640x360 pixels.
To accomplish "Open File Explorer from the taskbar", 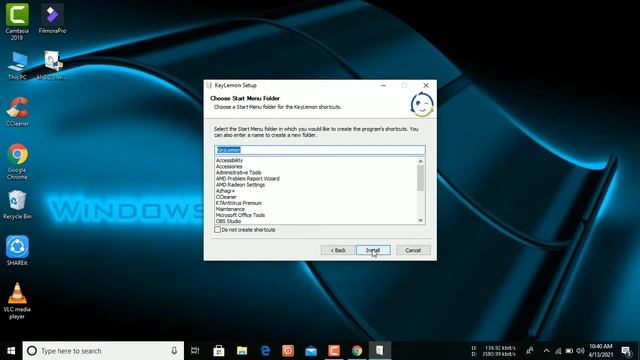I will 242,351.
